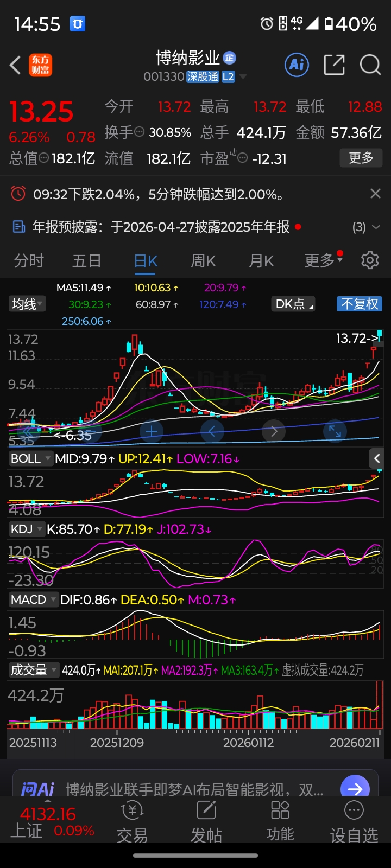The height and width of the screenshot is (868, 391).
Task: Tap the 问Ai logo
Action: tap(37, 788)
